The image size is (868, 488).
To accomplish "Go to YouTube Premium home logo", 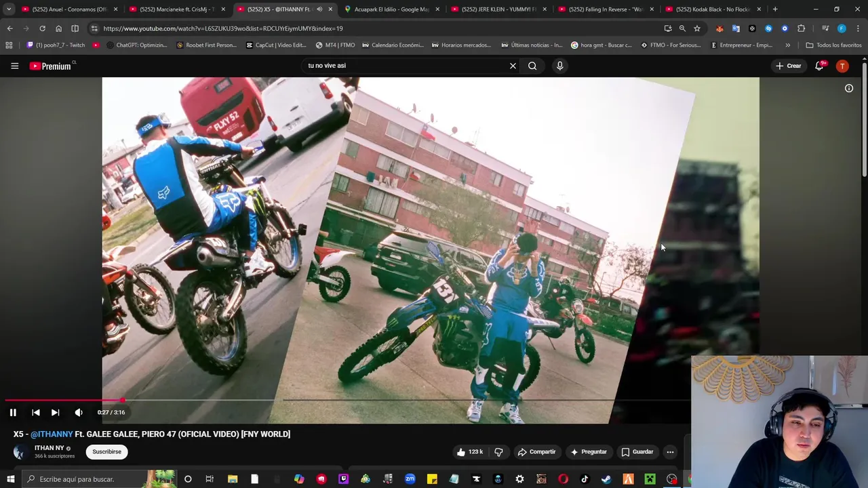I will click(x=52, y=66).
